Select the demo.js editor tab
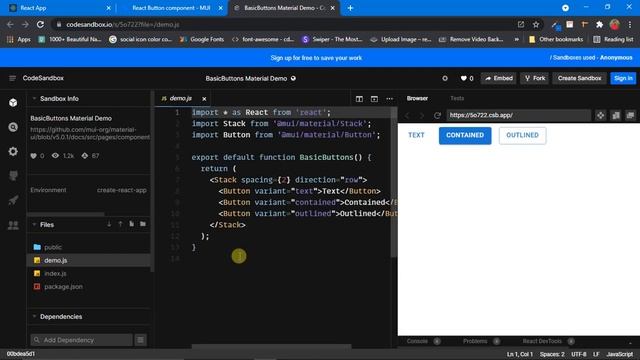This screenshot has height=360, width=640. tap(180, 98)
